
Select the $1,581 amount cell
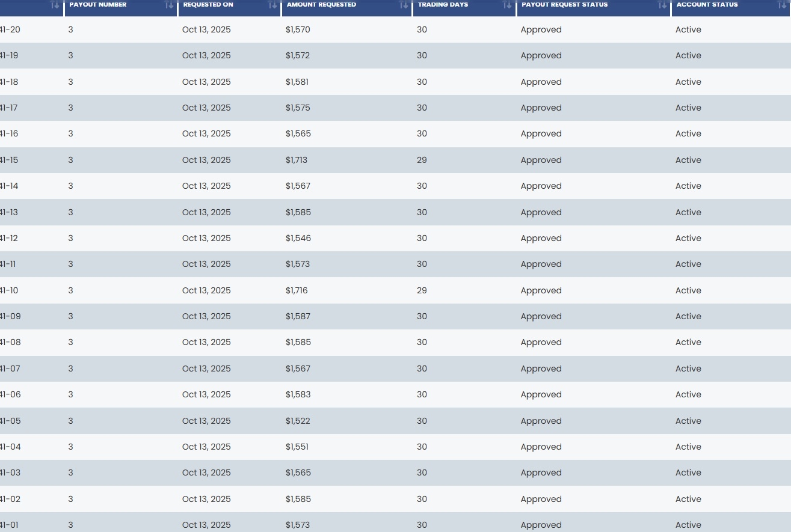[297, 82]
